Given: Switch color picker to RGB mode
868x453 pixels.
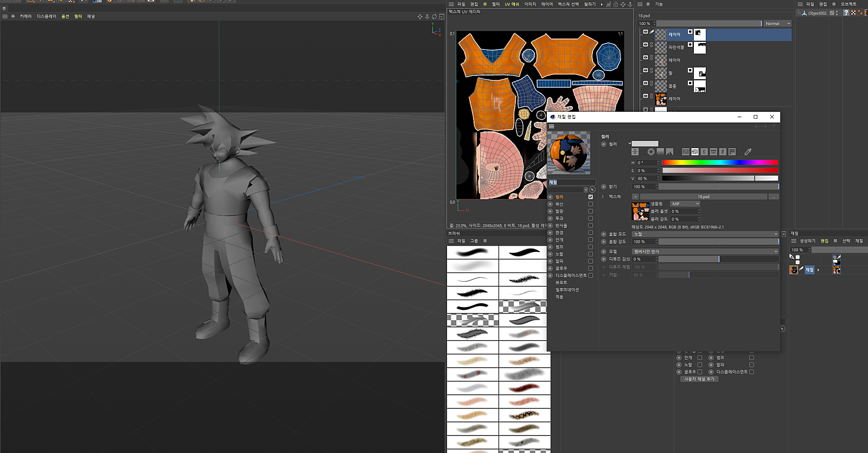Looking at the screenshot, I should point(686,152).
